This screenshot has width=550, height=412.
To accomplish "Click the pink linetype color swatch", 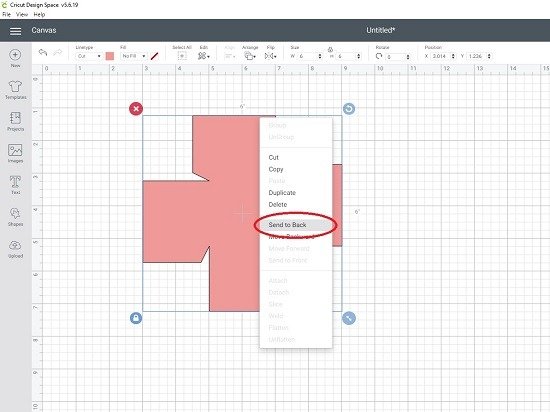I will click(110, 56).
